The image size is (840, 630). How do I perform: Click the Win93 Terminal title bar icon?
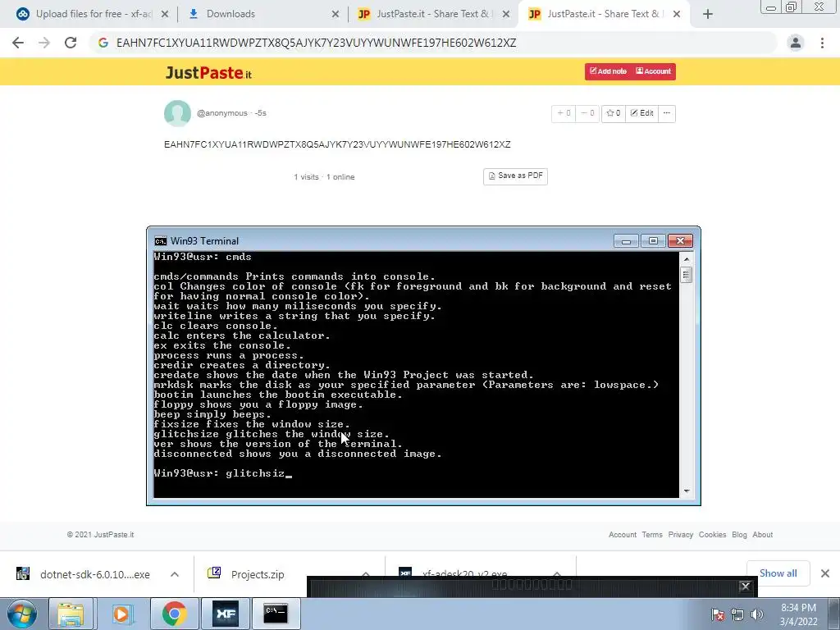160,241
